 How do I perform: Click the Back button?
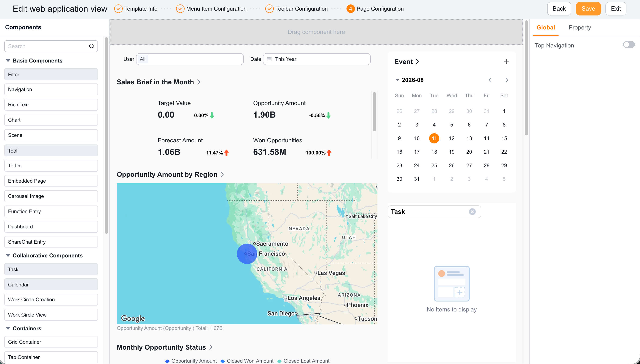(x=559, y=9)
